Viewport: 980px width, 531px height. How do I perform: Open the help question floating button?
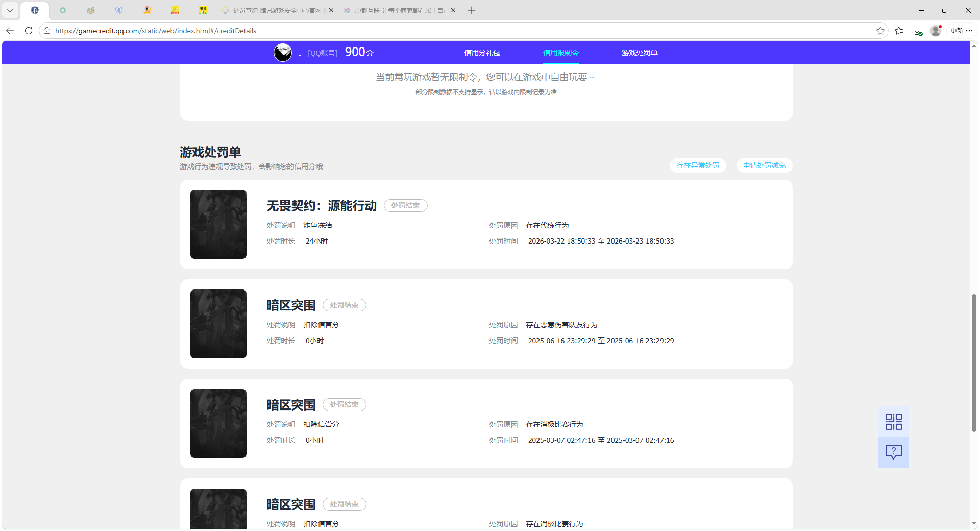click(x=893, y=452)
